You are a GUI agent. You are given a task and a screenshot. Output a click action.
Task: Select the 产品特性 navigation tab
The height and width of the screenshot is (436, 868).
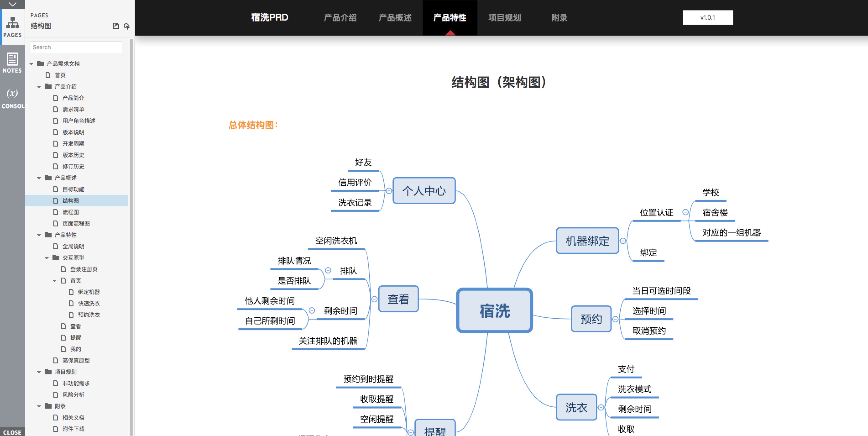click(x=450, y=17)
